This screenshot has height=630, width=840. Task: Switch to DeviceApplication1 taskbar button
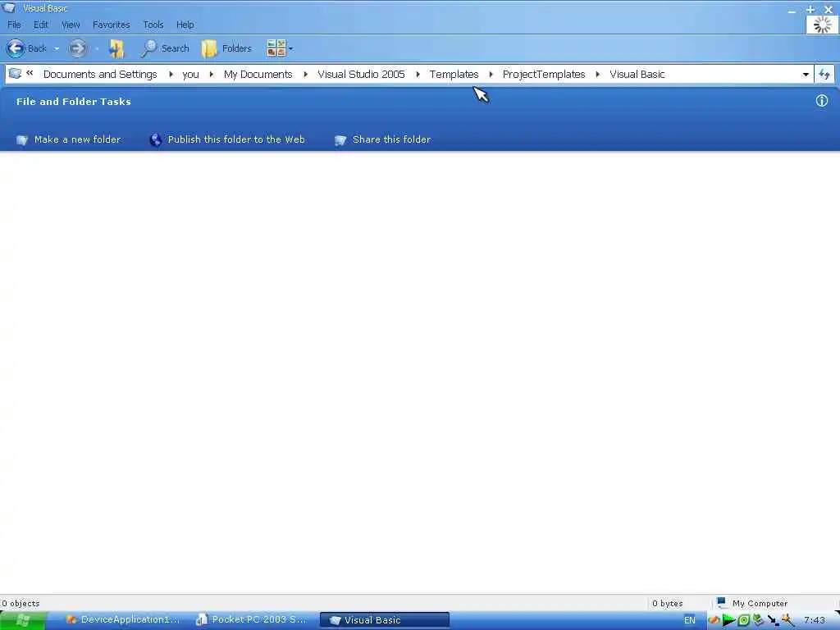[123, 620]
